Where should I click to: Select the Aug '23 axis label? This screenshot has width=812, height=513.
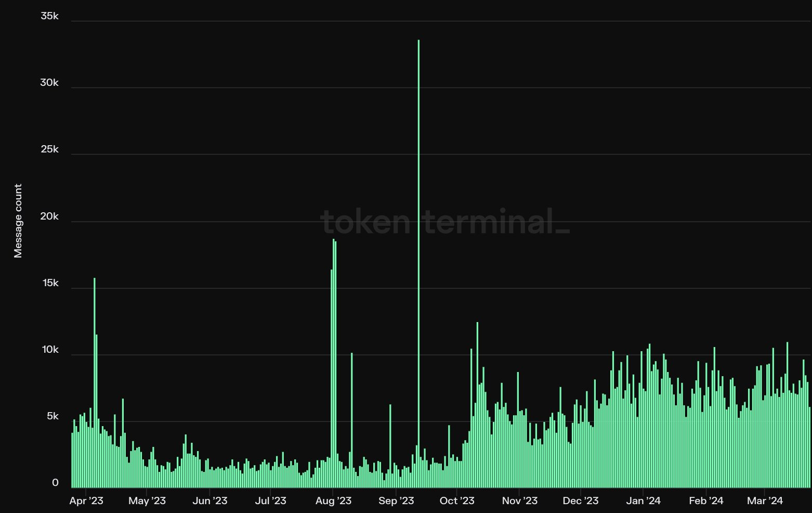[333, 501]
